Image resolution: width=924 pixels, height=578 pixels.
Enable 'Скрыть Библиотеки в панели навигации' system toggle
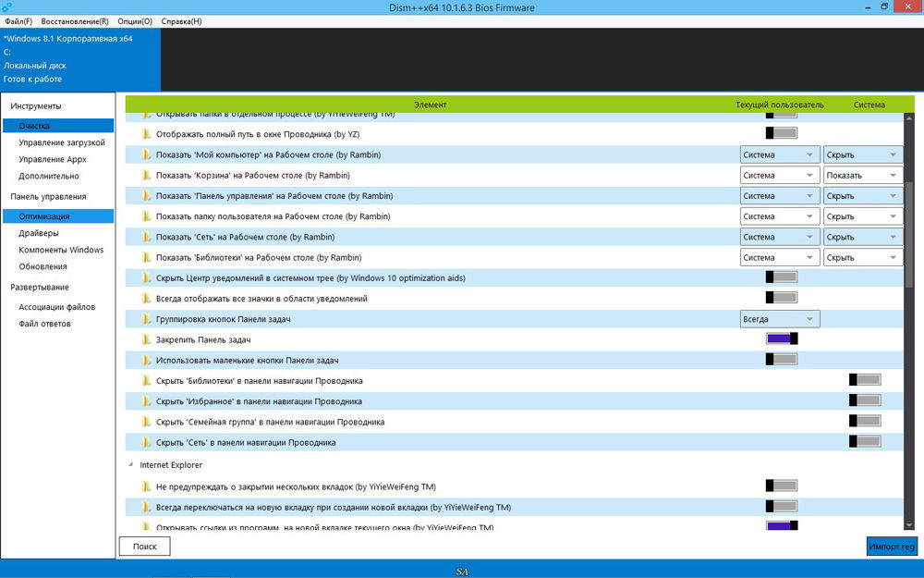pyautogui.click(x=865, y=380)
